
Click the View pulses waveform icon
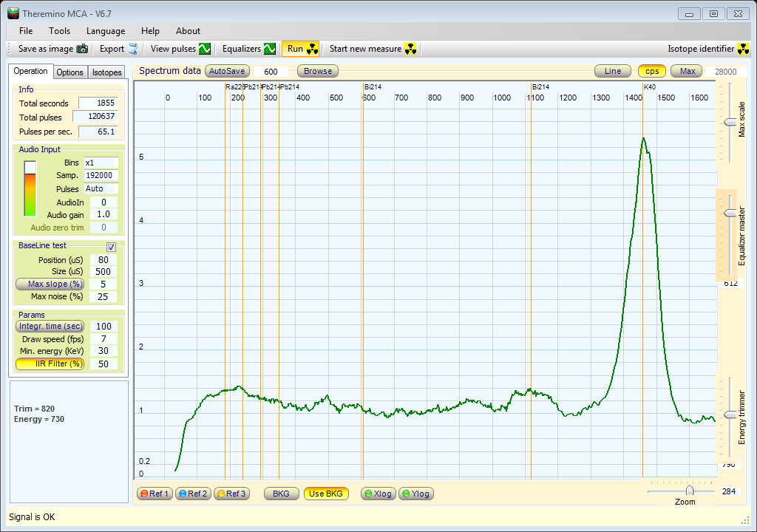coord(205,49)
